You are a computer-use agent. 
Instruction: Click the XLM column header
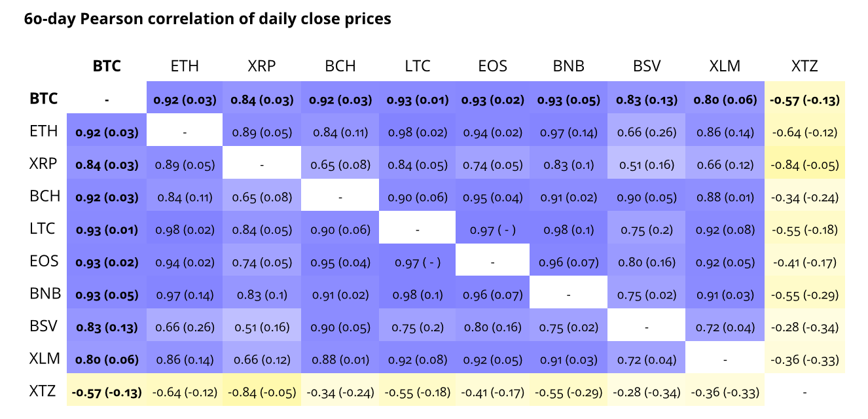[x=725, y=66]
